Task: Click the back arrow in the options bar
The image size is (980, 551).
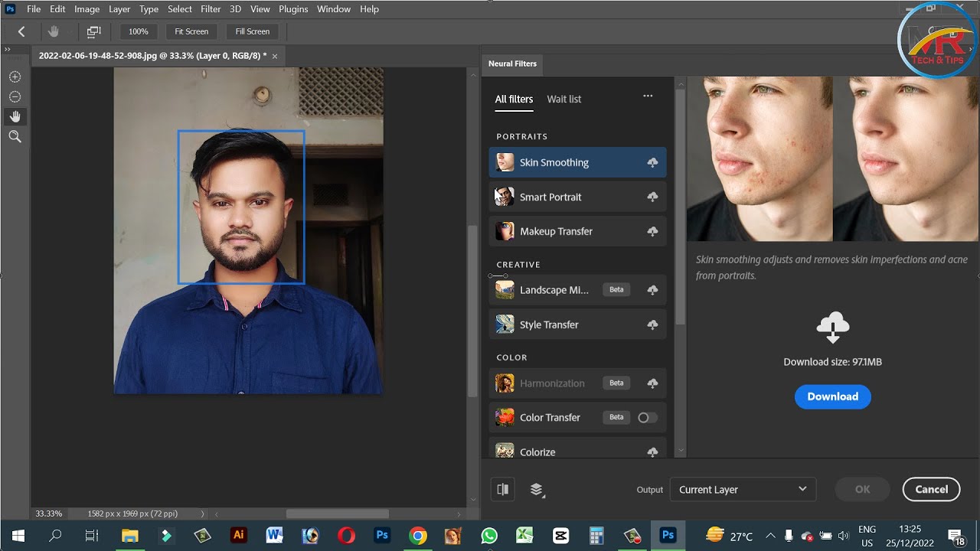Action: [x=21, y=31]
